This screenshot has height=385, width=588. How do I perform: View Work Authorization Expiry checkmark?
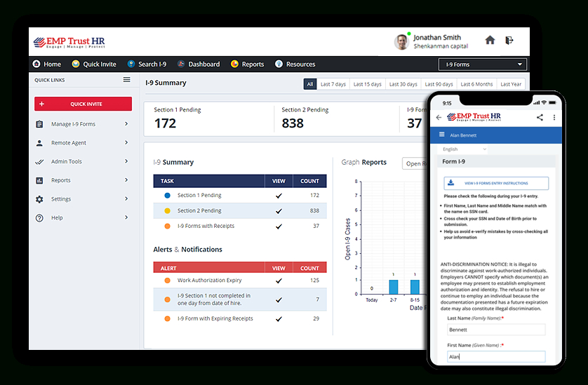279,281
